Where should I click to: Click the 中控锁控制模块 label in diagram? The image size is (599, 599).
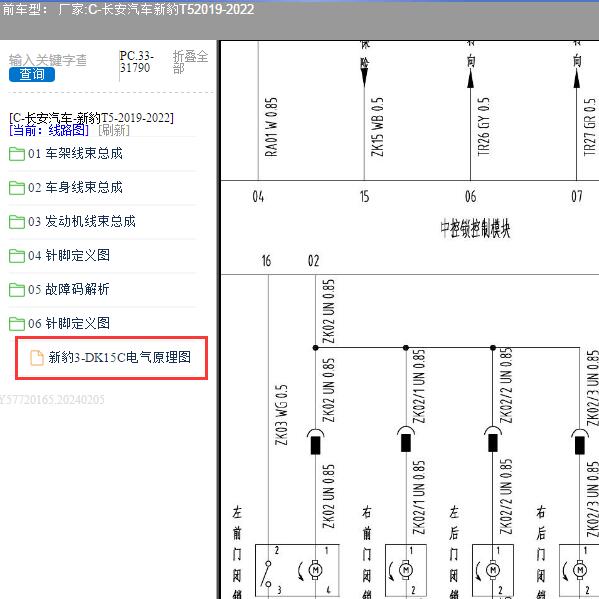475,228
